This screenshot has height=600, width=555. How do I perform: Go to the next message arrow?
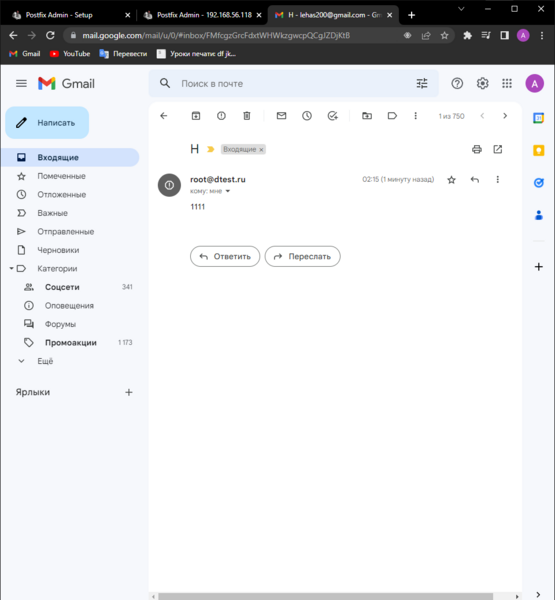coord(505,116)
